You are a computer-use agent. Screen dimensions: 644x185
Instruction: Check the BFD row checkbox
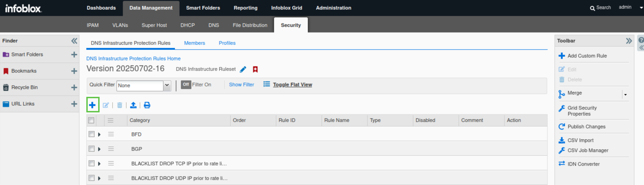tap(92, 134)
